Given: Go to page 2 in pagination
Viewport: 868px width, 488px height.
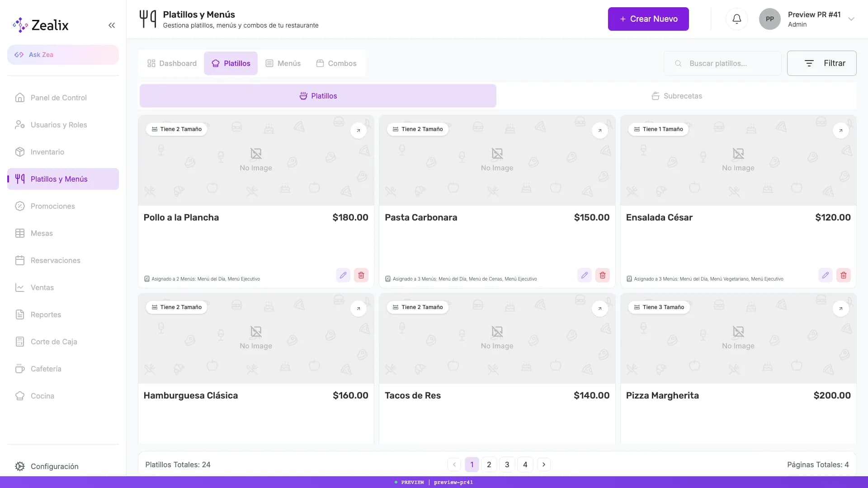Looking at the screenshot, I should pos(489,465).
